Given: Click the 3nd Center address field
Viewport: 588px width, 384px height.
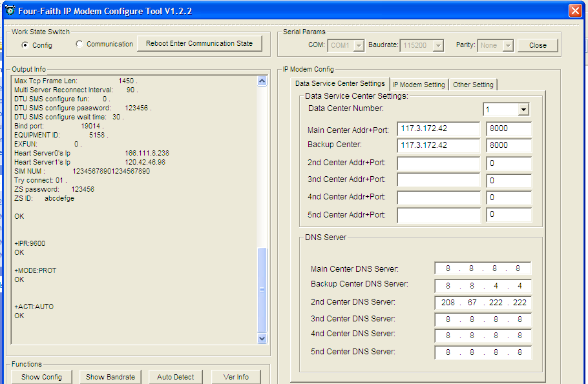Looking at the screenshot, I should coord(438,180).
